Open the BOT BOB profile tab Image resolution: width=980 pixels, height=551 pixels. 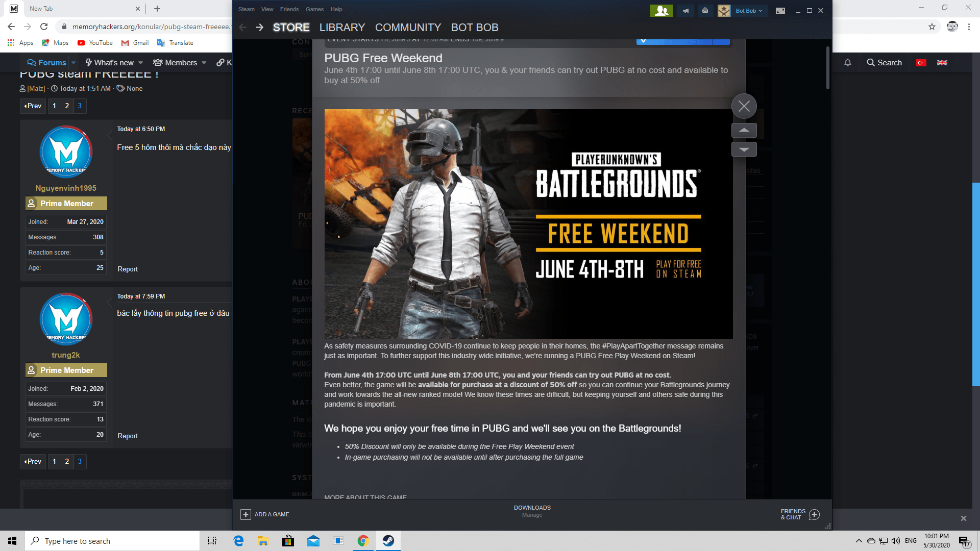pos(475,28)
